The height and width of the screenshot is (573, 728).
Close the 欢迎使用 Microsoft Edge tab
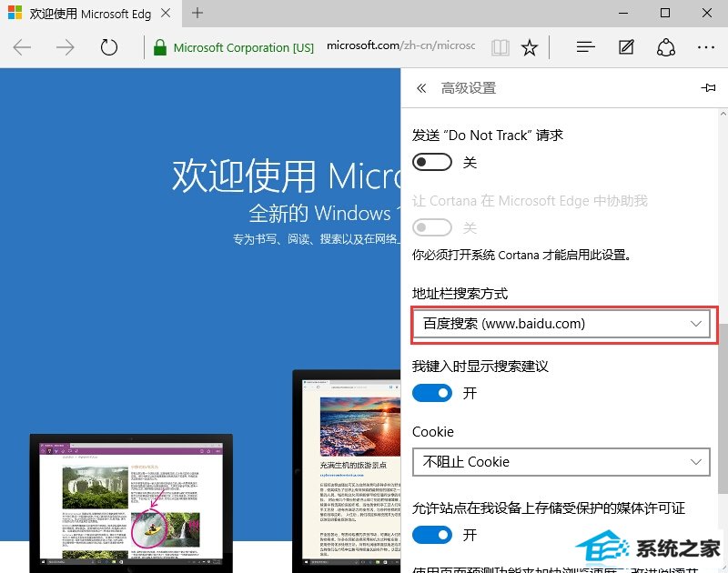click(166, 13)
